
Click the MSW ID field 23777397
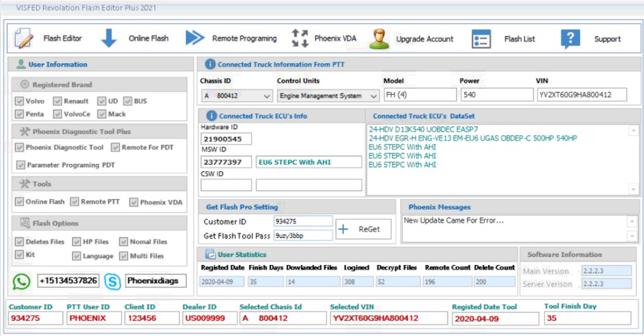(226, 162)
